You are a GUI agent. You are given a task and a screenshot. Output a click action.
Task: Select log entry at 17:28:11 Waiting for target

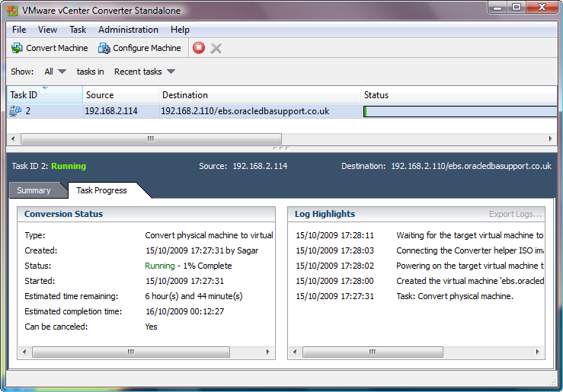point(419,235)
